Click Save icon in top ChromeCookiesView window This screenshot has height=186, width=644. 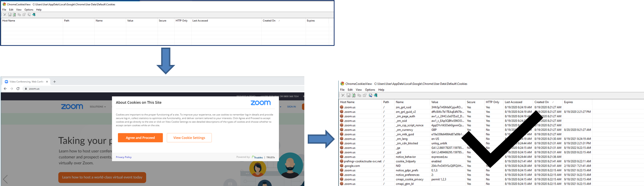[x=10, y=15]
